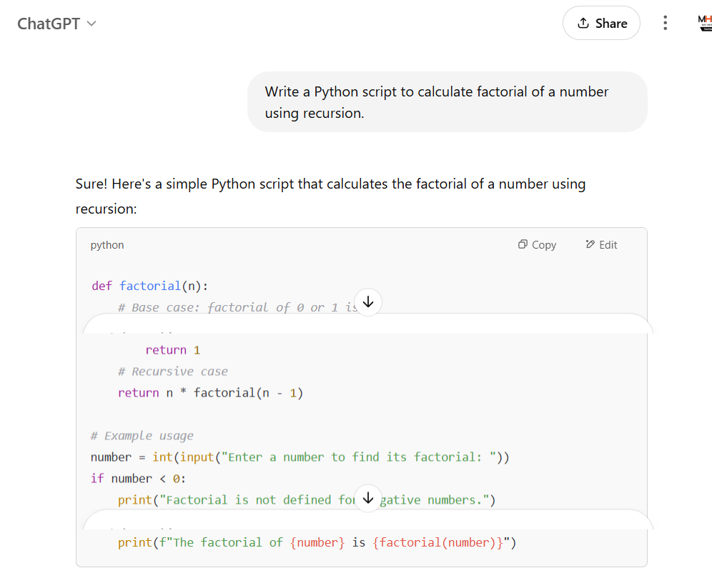Click the upper scroll-down arrow button

pos(368,302)
